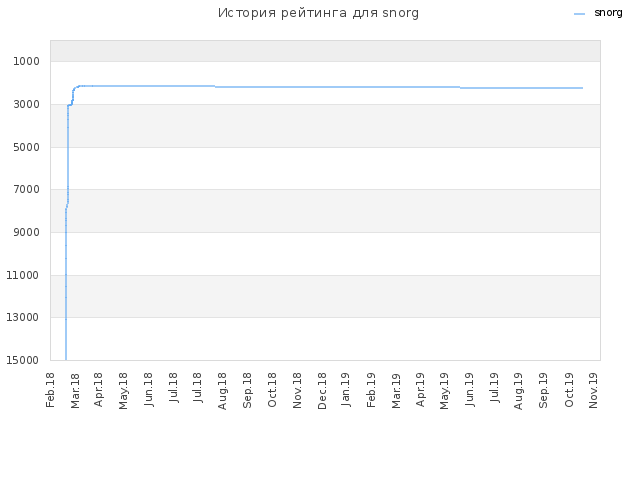Viewport: 640px width, 480px height.
Task: Select the 1000 y-axis label
Action: pos(27,61)
